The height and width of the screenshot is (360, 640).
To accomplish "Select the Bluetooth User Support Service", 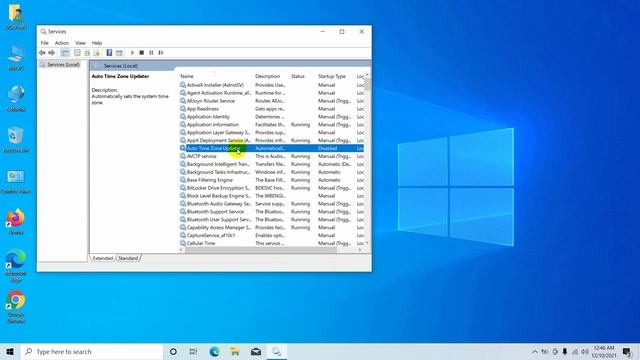I will (271, 220).
